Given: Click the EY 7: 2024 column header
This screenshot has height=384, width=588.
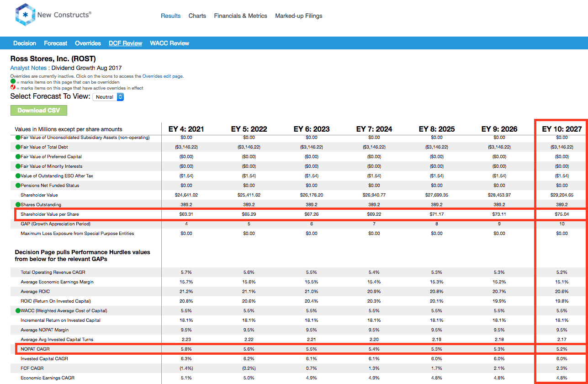Looking at the screenshot, I should [x=374, y=129].
